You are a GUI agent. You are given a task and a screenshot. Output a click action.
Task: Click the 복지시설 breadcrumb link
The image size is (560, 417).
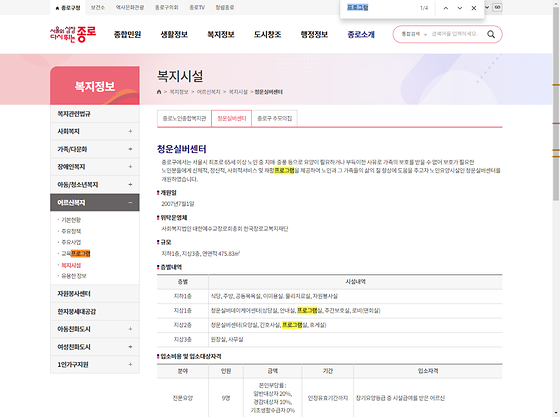[238, 92]
